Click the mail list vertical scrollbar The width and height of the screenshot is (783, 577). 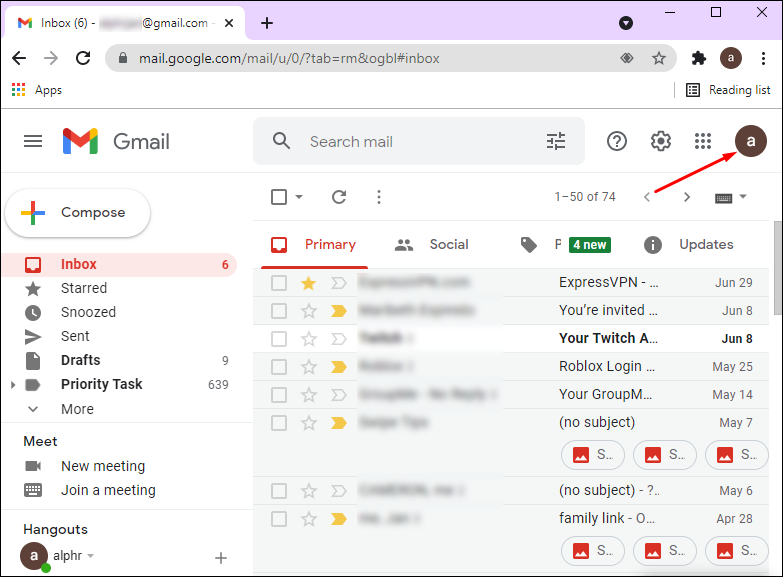pyautogui.click(x=778, y=268)
